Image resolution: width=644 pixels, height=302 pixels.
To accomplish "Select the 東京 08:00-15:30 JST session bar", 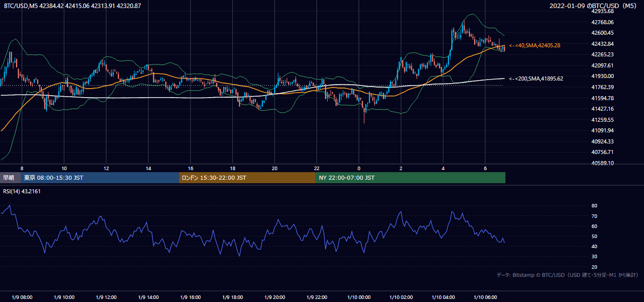I will pos(100,178).
